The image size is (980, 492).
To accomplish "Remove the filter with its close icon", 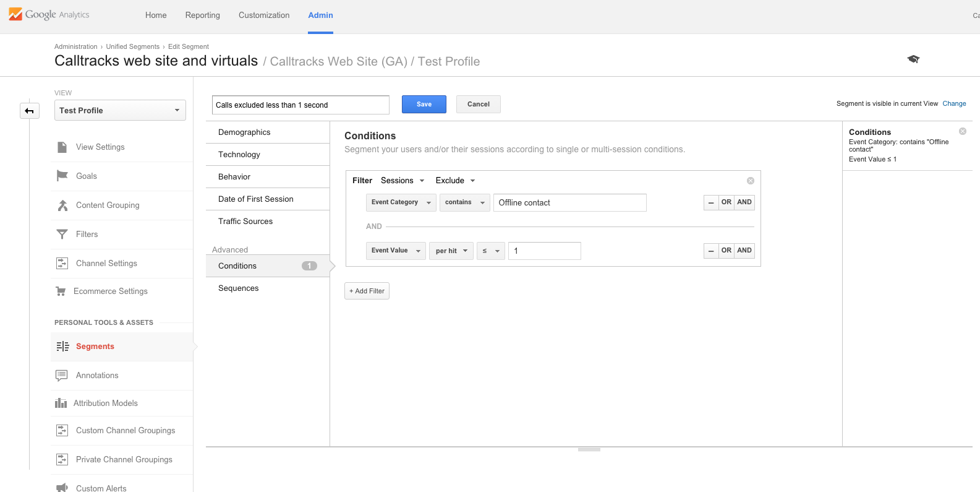I will pyautogui.click(x=751, y=181).
